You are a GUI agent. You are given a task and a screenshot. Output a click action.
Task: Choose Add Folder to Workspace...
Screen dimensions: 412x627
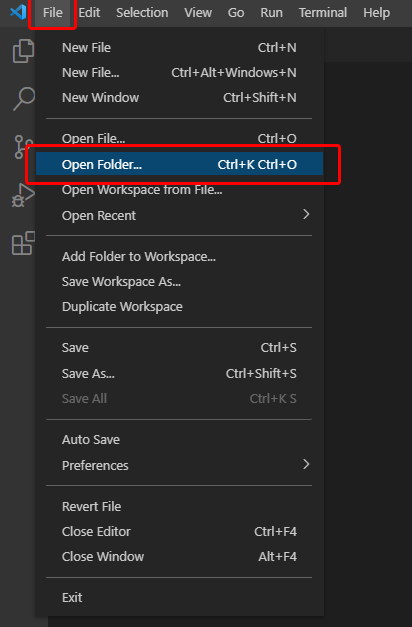[179, 256]
